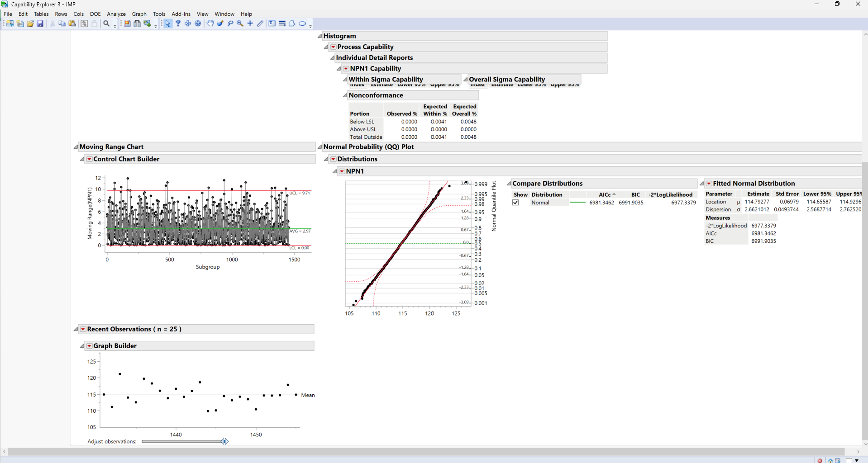Screen dimensions: 868x463
Task: Collapse the Nonconformance section
Action: click(x=345, y=95)
